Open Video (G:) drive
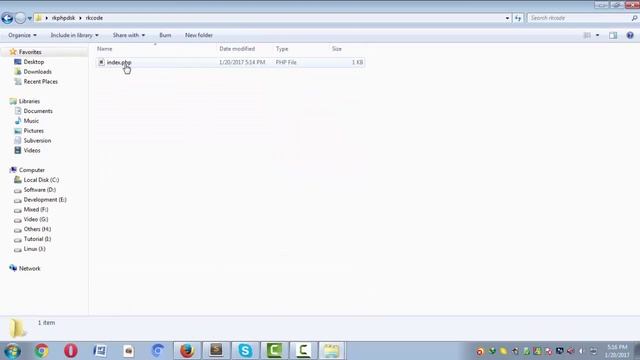This screenshot has width=640, height=360. coord(36,219)
